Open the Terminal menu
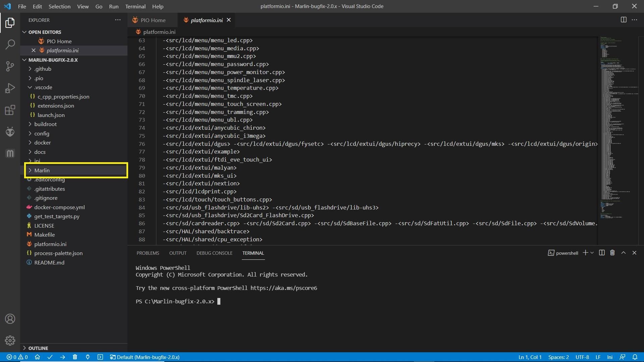The width and height of the screenshot is (644, 362). click(x=135, y=6)
